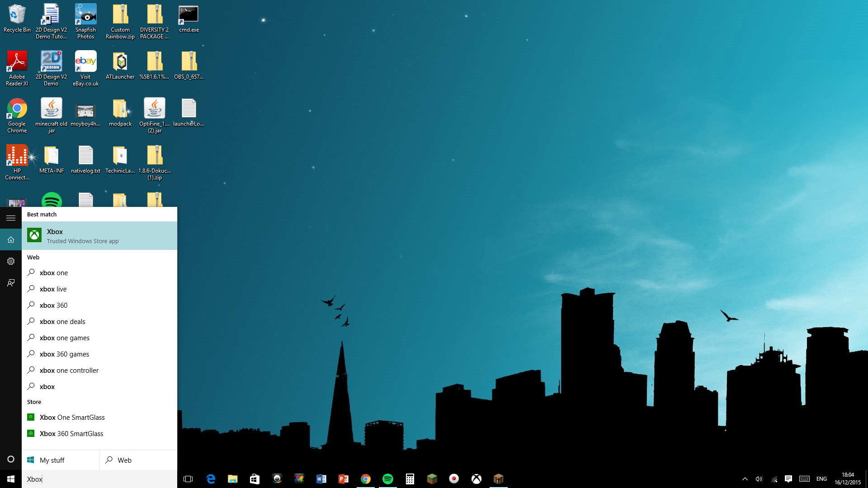868x488 pixels.
Task: Select the nativelog.txt file
Action: [x=86, y=160]
